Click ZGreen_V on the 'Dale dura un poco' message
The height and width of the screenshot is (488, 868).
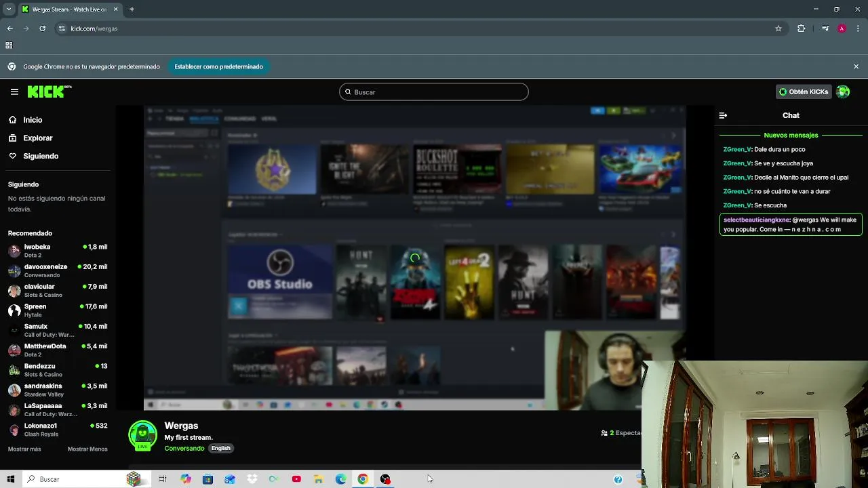736,149
